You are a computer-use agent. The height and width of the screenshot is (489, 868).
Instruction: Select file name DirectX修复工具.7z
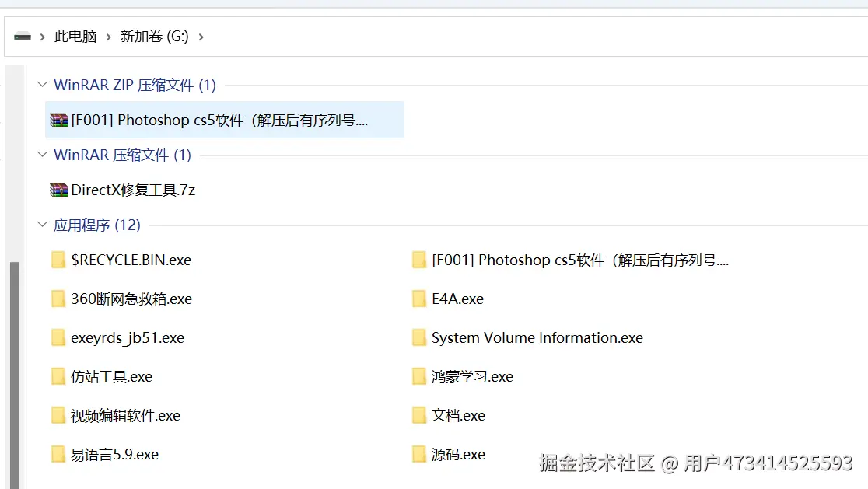(x=133, y=190)
